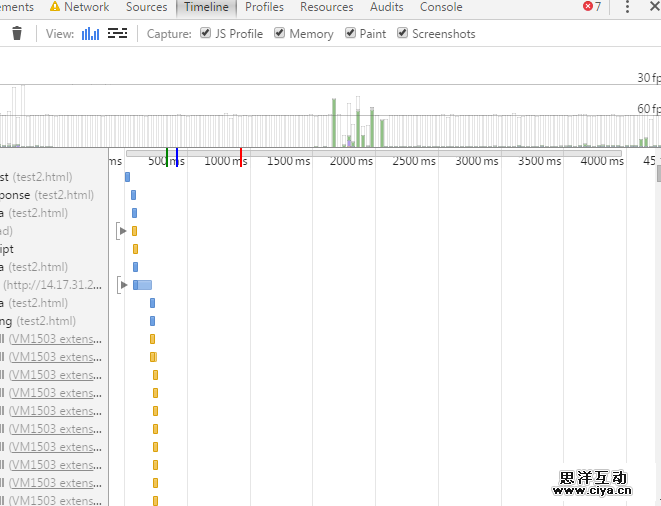Disable the Paint capture checkbox

(351, 33)
